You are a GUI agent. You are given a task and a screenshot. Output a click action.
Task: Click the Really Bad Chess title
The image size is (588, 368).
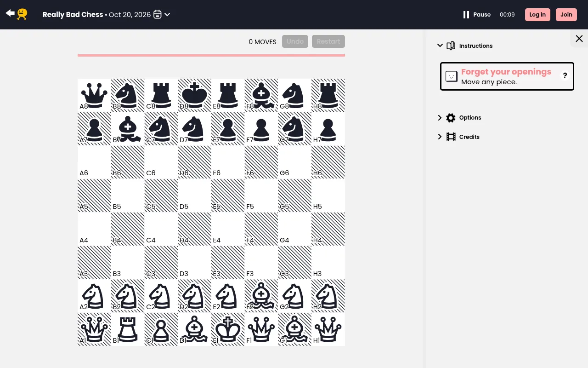[73, 15]
